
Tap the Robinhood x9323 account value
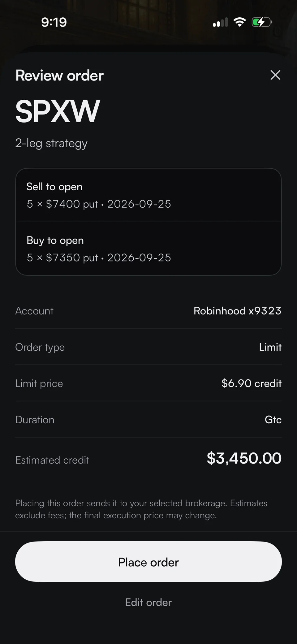click(x=237, y=311)
